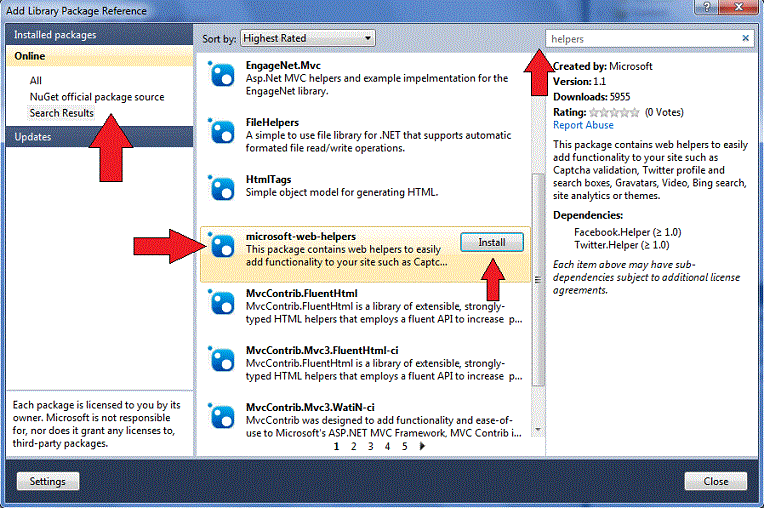Viewport: 764px width, 508px height.
Task: Go to results page 3
Action: 370,446
